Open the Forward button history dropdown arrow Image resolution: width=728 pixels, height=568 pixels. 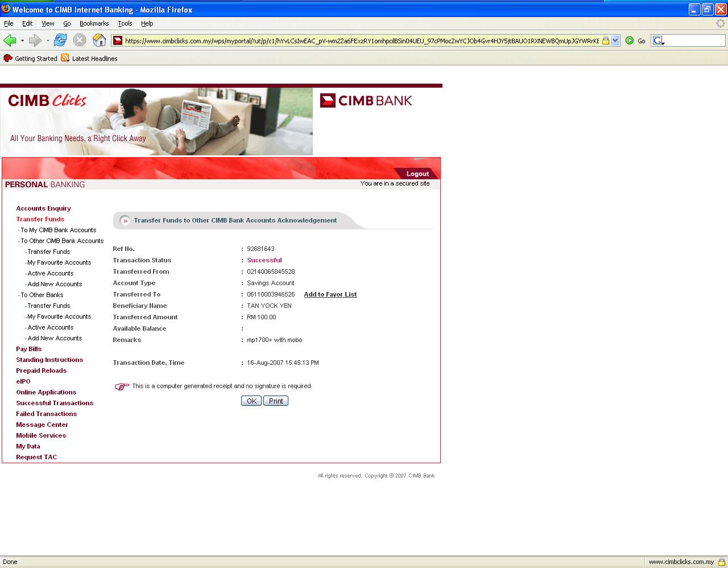pos(48,40)
